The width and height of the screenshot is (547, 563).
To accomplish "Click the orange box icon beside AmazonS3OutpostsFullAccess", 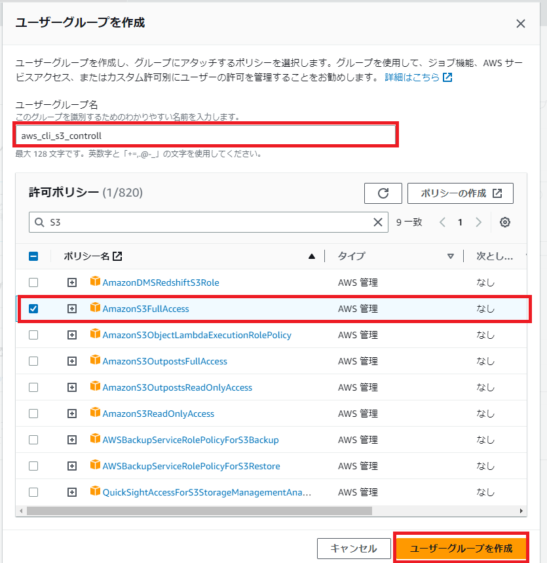I will point(95,360).
